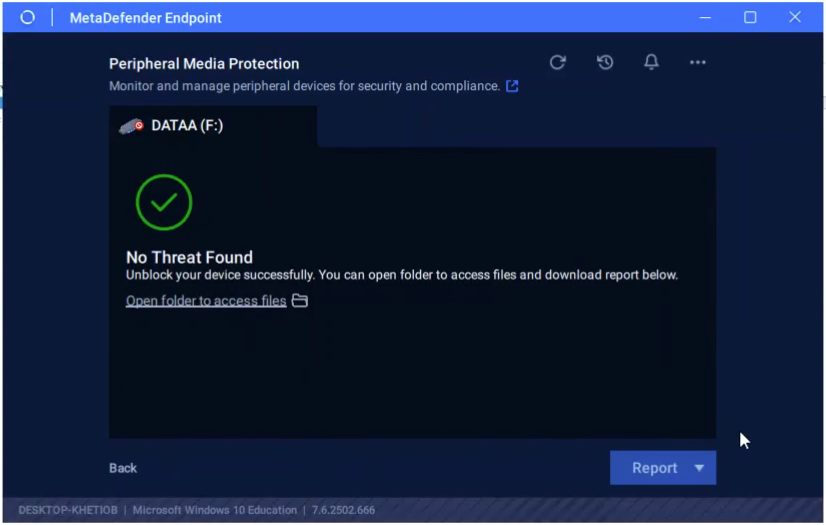Maximize the MetaDefender Endpoint window
Image resolution: width=826 pixels, height=525 pixels.
(750, 17)
